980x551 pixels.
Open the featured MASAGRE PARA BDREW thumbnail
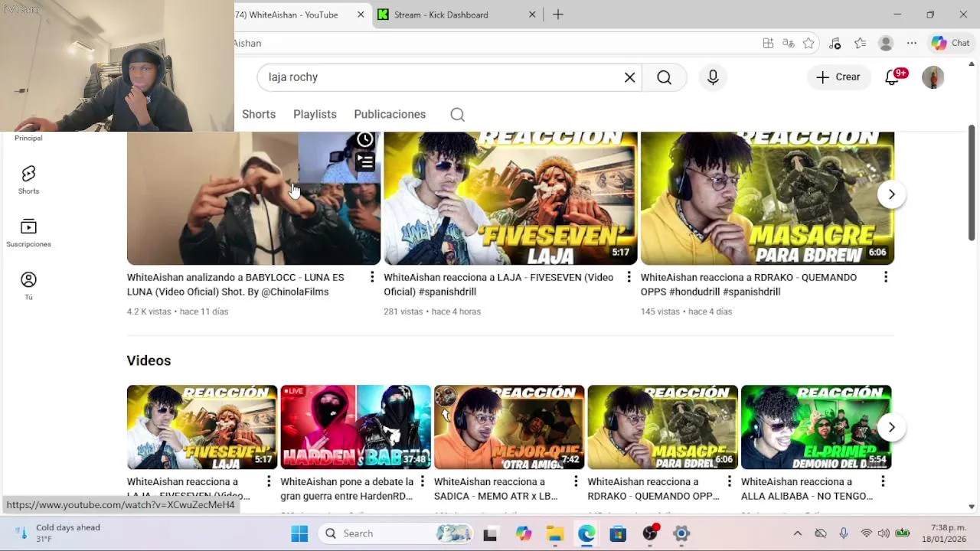click(767, 198)
